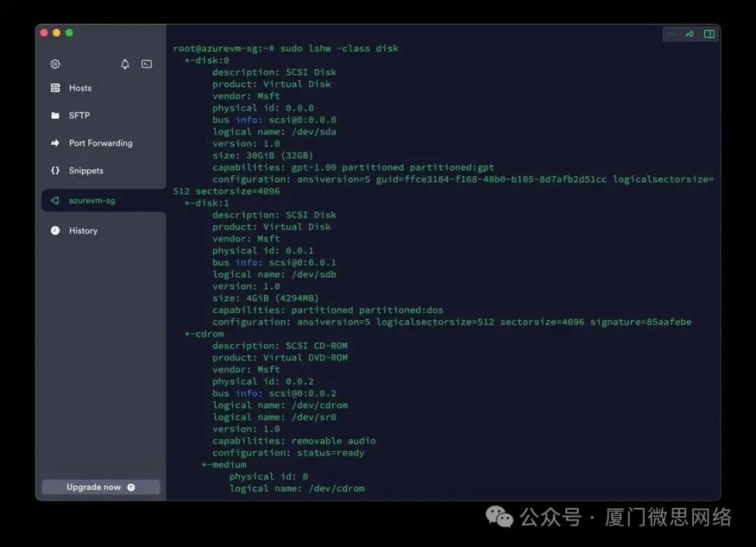Minimize window with the yellow button
This screenshot has height=547, width=756.
[x=57, y=33]
